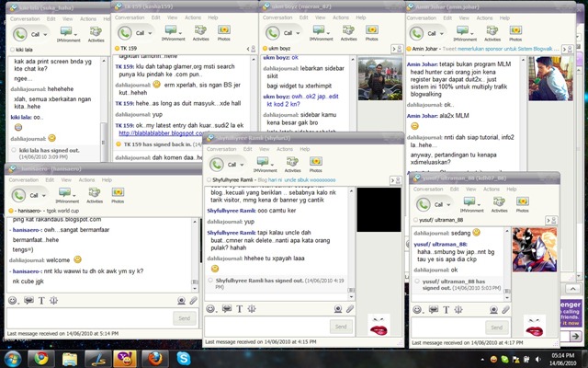
Task: Click webcam icon in Shyfulhyree chat toolbar
Action: (x=338, y=309)
